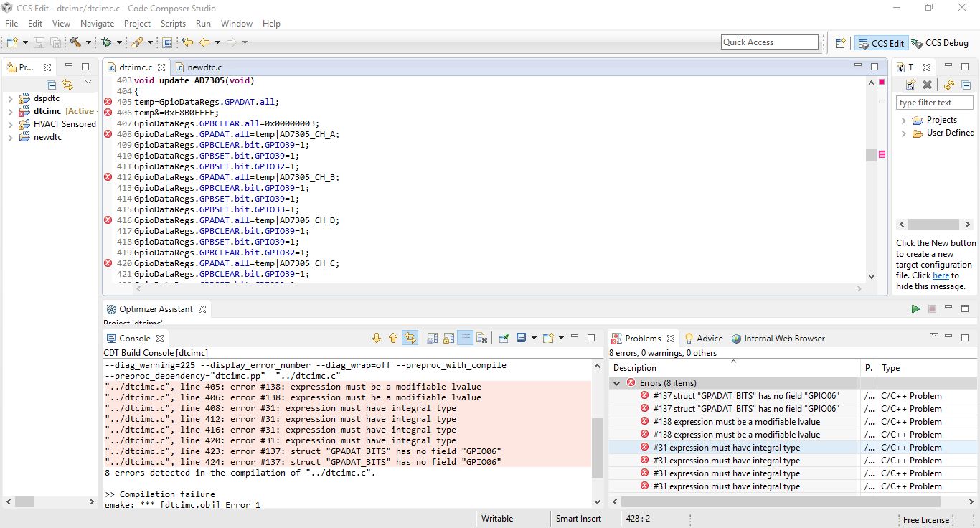Expand the HVACI_Sensored project
The image size is (980, 528).
10,124
